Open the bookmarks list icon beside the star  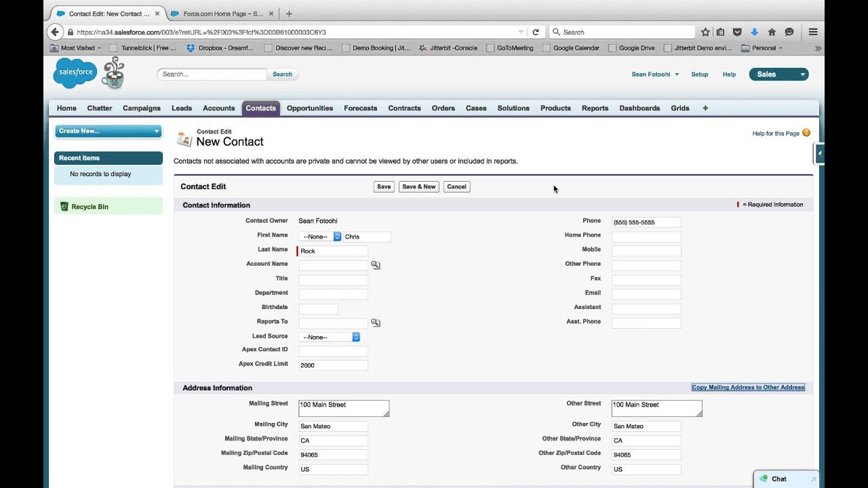tap(721, 32)
